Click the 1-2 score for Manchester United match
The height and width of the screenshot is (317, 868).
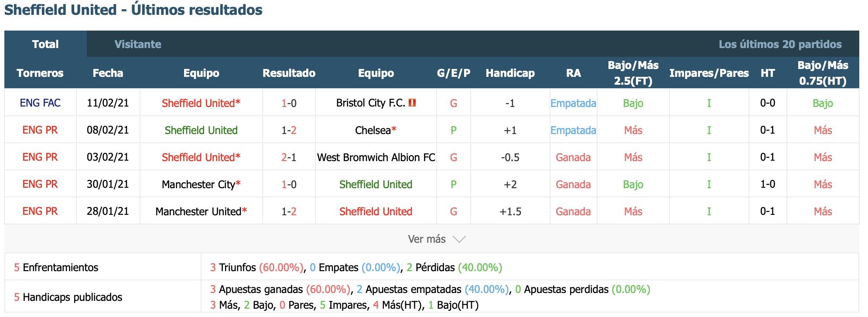tap(289, 211)
